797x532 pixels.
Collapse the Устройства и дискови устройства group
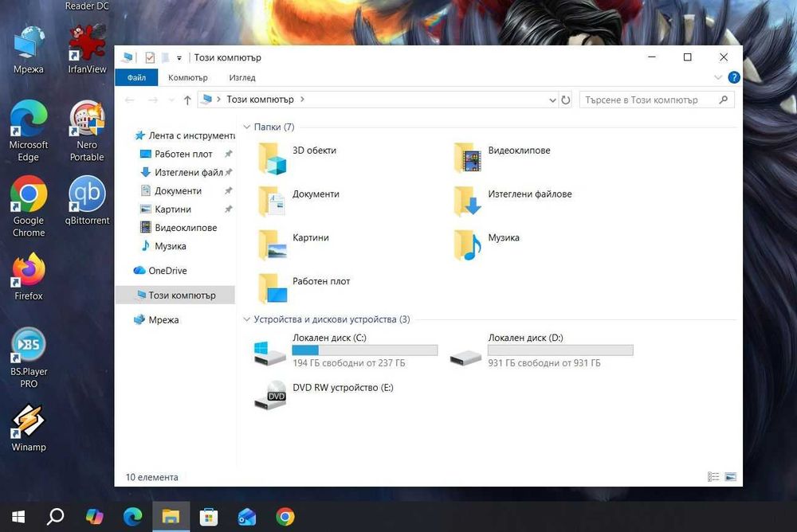(247, 319)
